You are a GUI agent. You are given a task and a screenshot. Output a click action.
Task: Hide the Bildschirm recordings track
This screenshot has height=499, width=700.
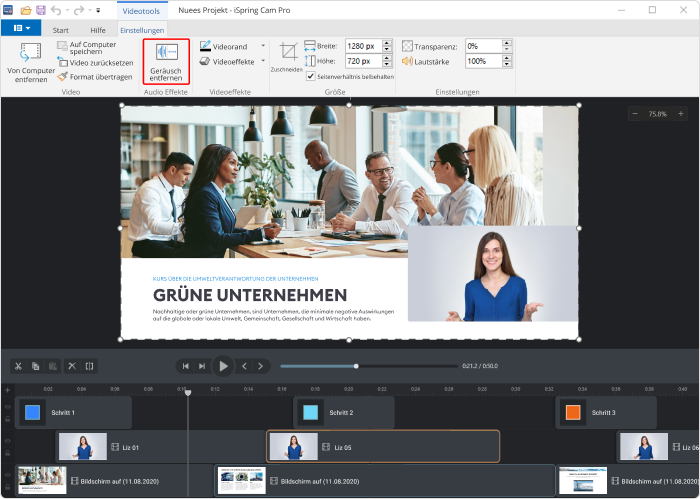tap(8, 475)
